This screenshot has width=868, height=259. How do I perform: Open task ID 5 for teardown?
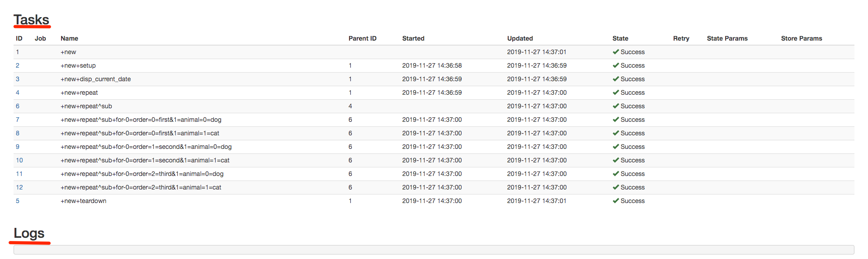click(18, 201)
